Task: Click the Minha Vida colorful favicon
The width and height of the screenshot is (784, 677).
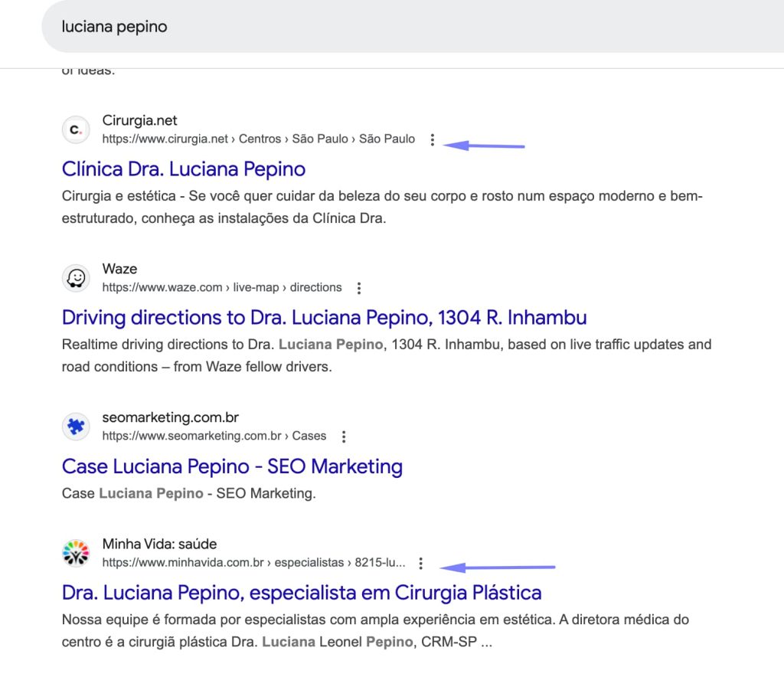Action: [76, 554]
